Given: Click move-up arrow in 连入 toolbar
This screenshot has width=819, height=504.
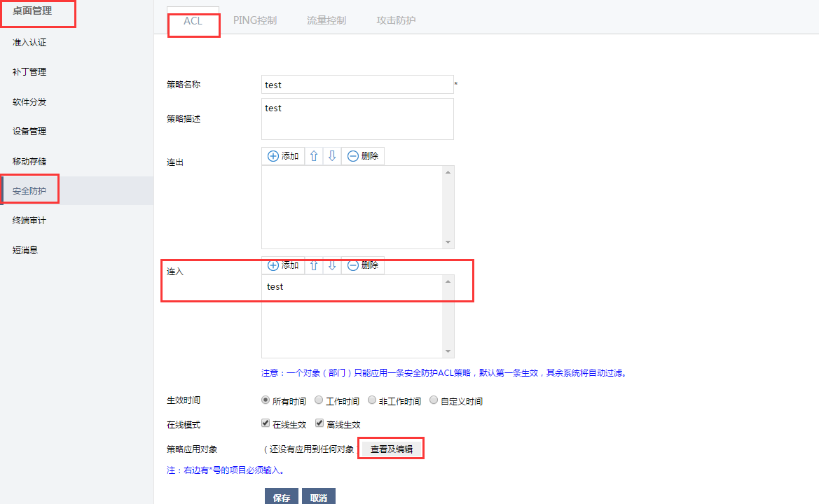Looking at the screenshot, I should [314, 265].
